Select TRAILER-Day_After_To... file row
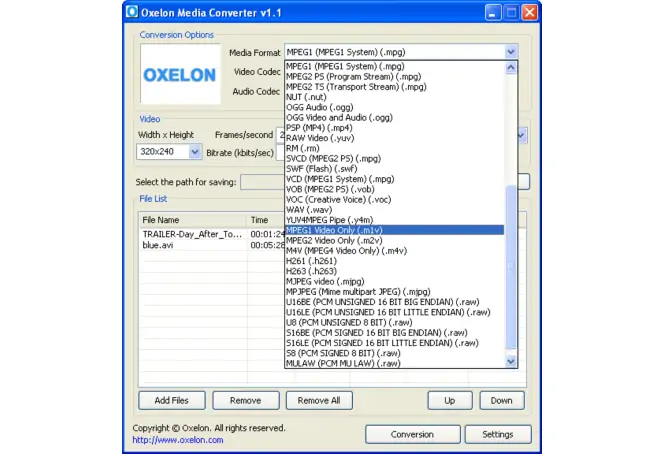 point(212,234)
